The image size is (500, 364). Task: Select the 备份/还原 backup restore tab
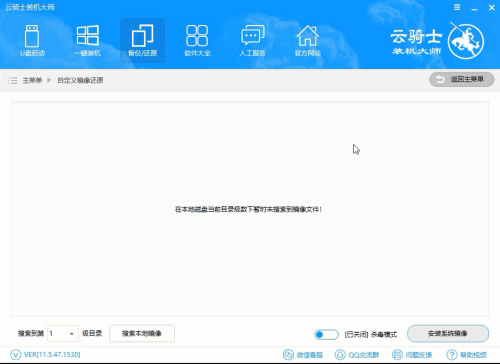(142, 40)
